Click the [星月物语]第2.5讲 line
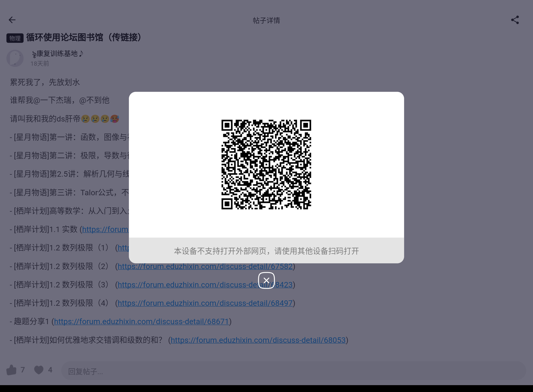 pos(69,174)
